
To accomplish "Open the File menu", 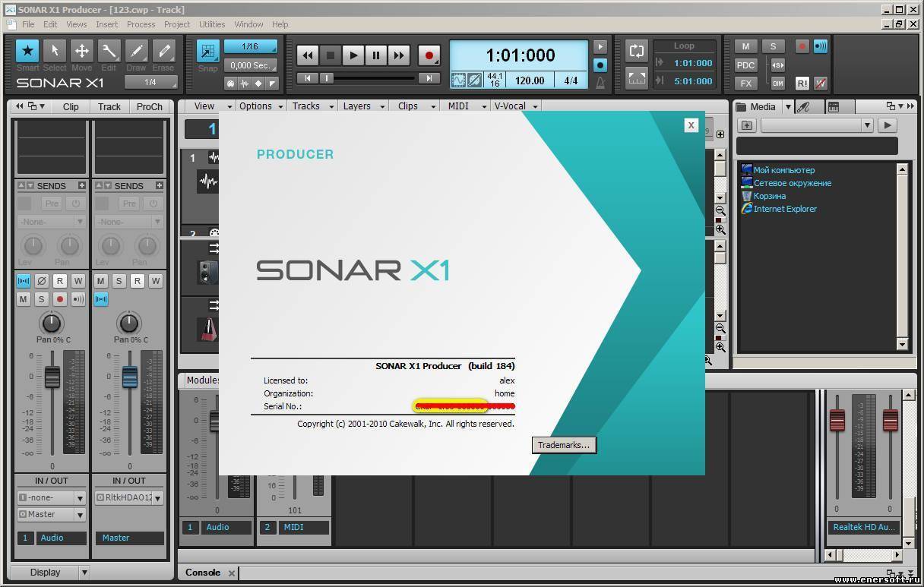I will 28,24.
